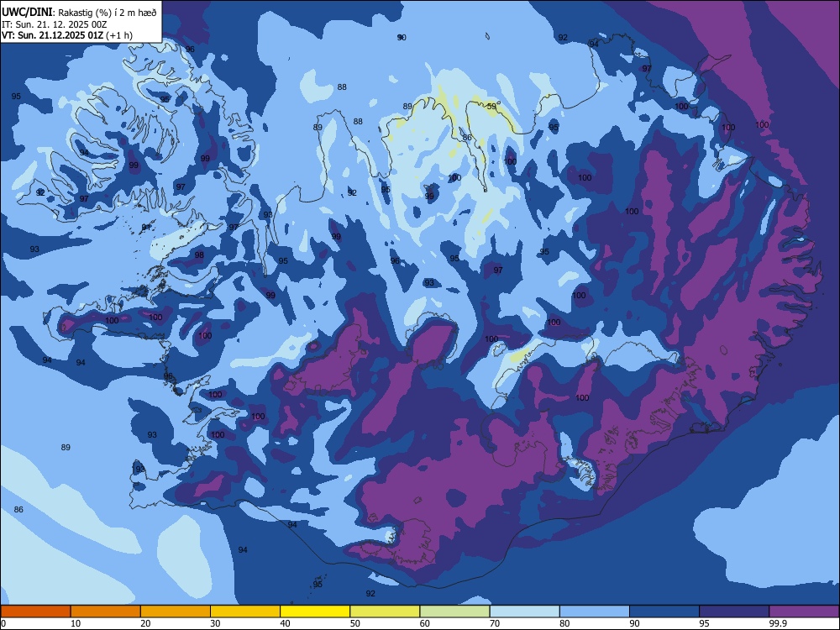Select the 98 humidity value on the map
Screen dimensions: 840x630
[199, 255]
